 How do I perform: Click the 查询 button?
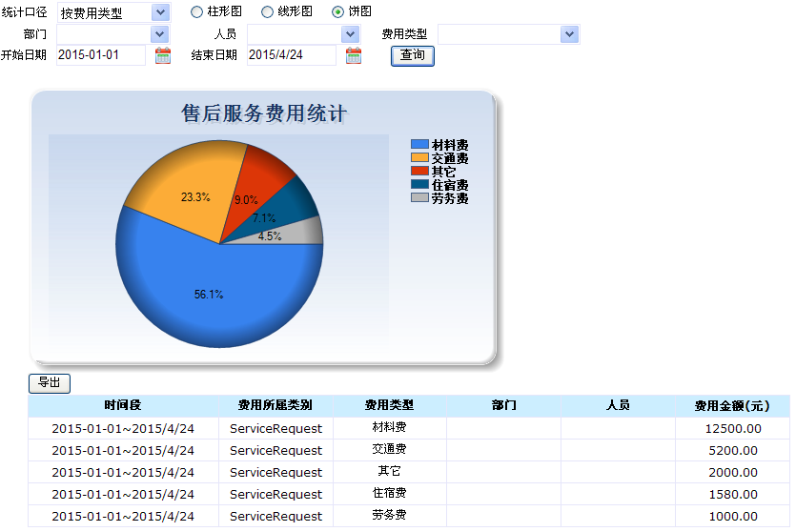coord(412,55)
